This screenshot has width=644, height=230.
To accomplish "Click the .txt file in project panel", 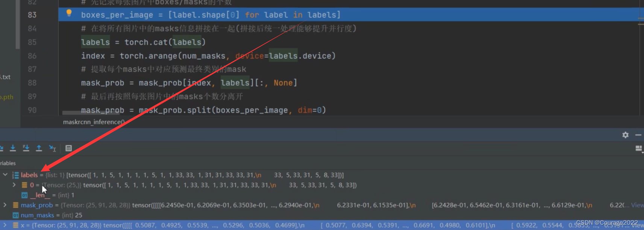I will (5, 77).
